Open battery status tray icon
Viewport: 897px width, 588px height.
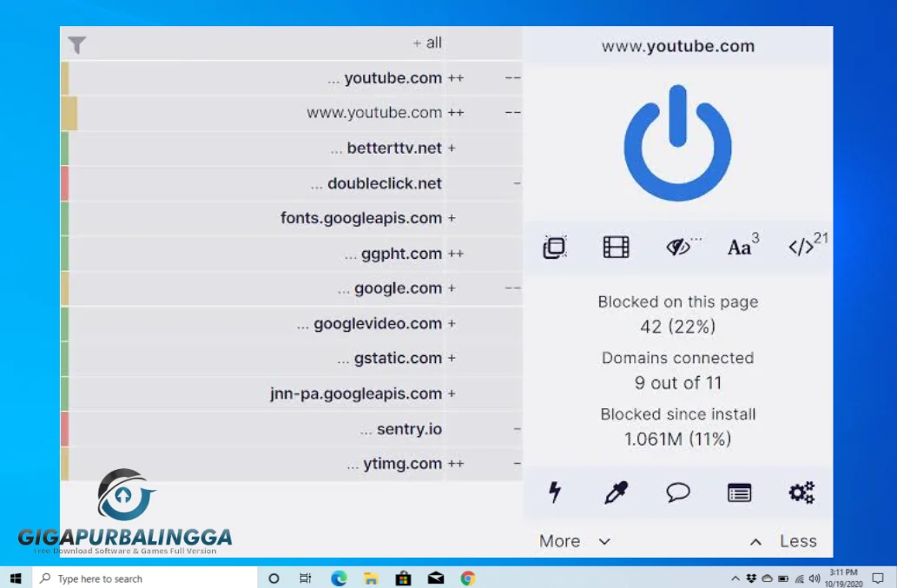tap(783, 578)
